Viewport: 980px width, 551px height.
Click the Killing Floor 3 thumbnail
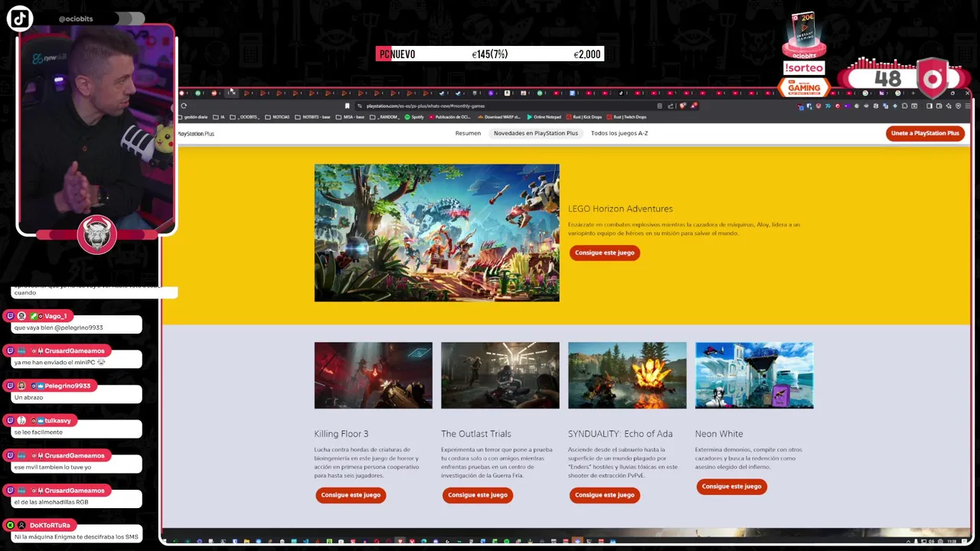point(373,375)
